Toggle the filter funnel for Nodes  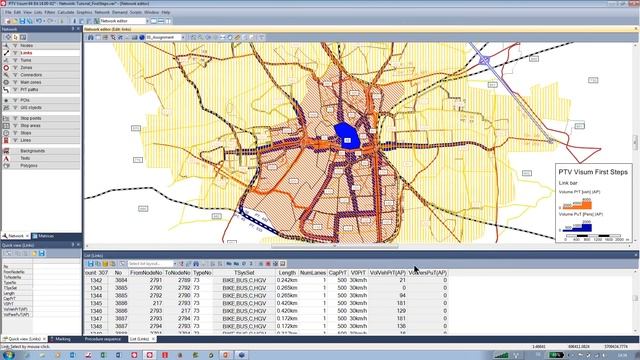coord(15,45)
